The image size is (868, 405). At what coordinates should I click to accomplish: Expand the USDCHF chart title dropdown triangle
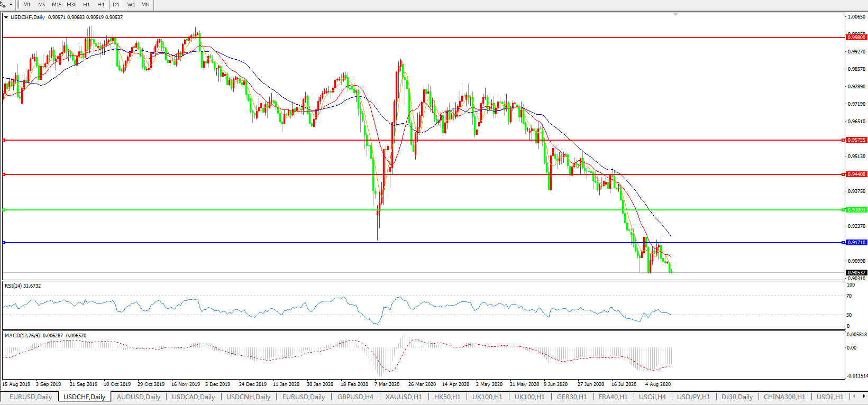(x=6, y=17)
